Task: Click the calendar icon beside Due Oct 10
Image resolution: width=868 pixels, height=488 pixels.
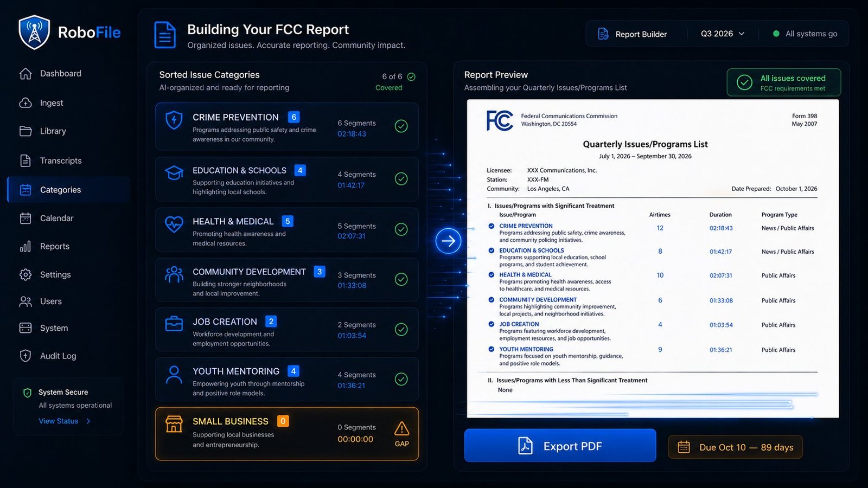Action: click(684, 447)
